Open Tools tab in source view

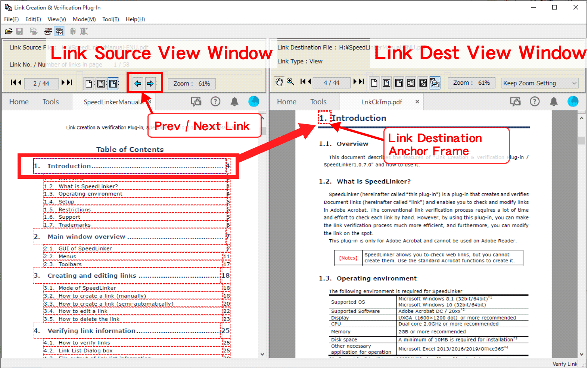(51, 102)
